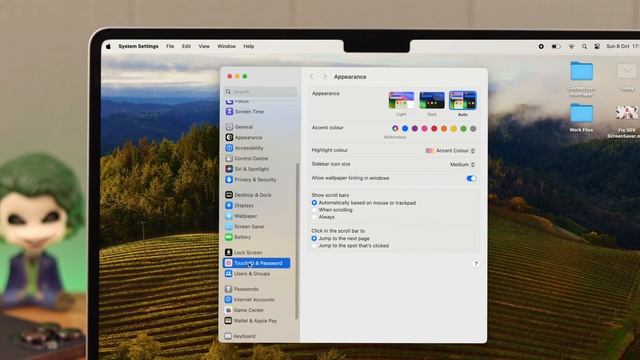The image size is (640, 360).
Task: Select Automatically based on mouse or trackpad
Action: pos(314,203)
